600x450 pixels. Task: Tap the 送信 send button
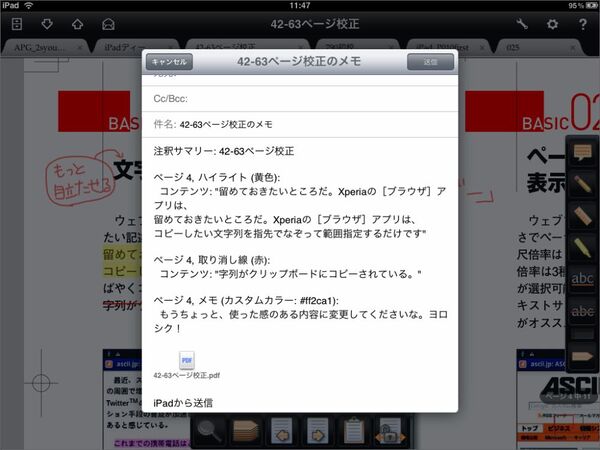[430, 62]
